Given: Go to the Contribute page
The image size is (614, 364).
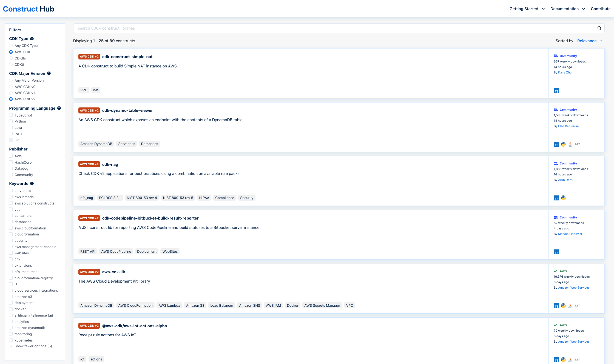Looking at the screenshot, I should [600, 9].
